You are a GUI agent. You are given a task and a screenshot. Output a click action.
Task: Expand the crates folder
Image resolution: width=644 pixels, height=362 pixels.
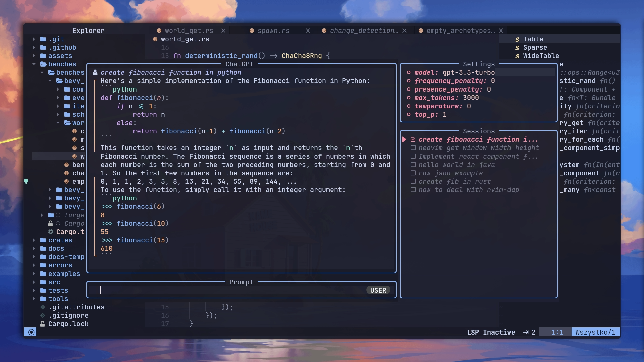click(x=33, y=240)
